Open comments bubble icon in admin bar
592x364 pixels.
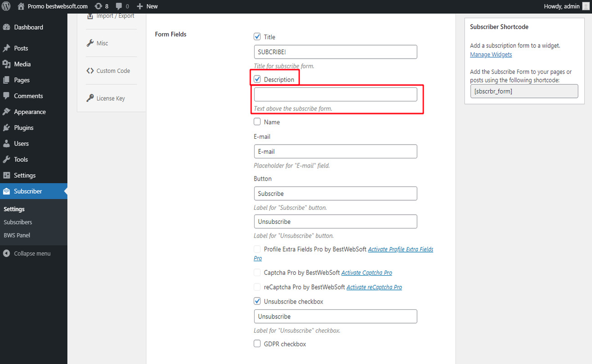(x=119, y=6)
